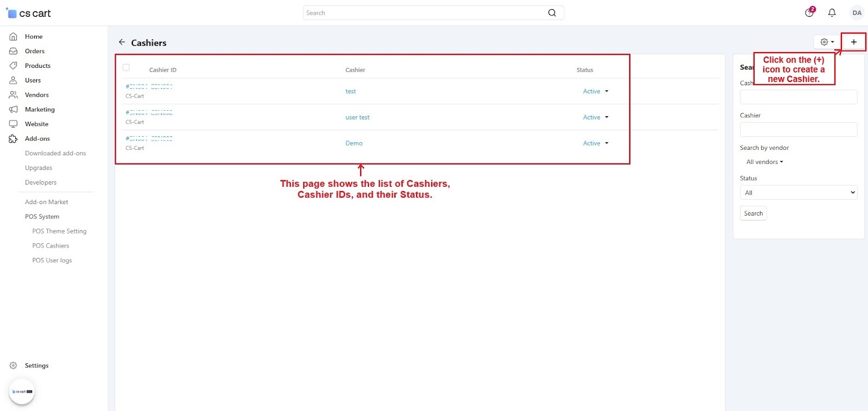Open the DA user avatar menu
The width and height of the screenshot is (868, 411).
pyautogui.click(x=857, y=12)
